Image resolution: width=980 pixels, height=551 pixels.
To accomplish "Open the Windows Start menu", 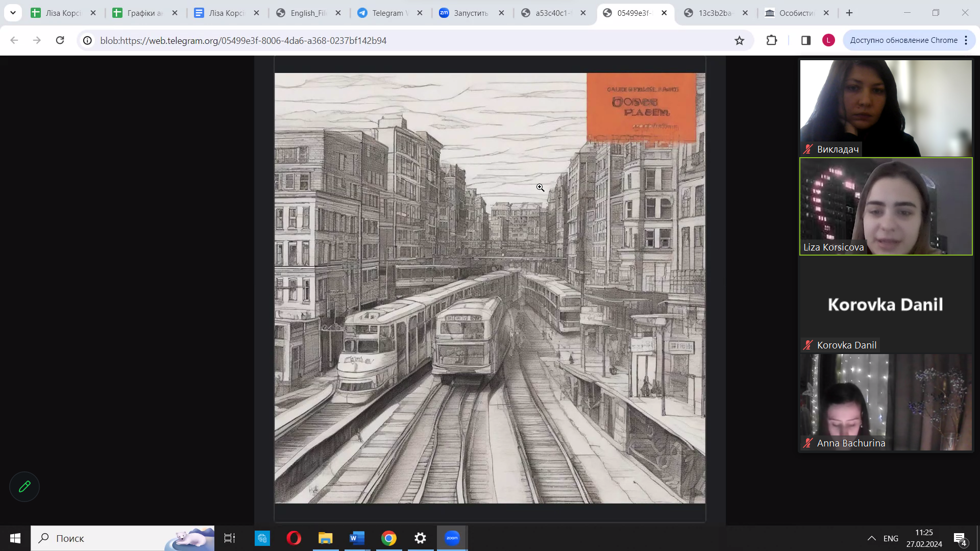I will [x=15, y=538].
